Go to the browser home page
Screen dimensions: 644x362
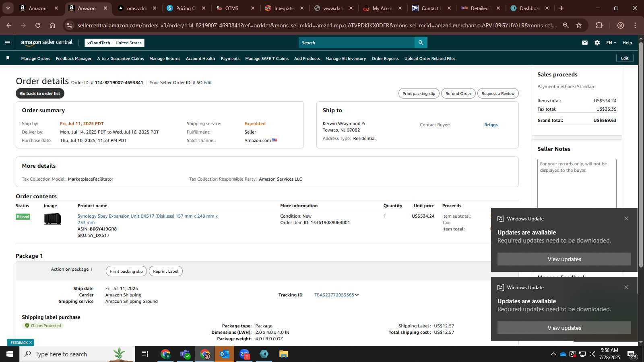tap(52, 25)
